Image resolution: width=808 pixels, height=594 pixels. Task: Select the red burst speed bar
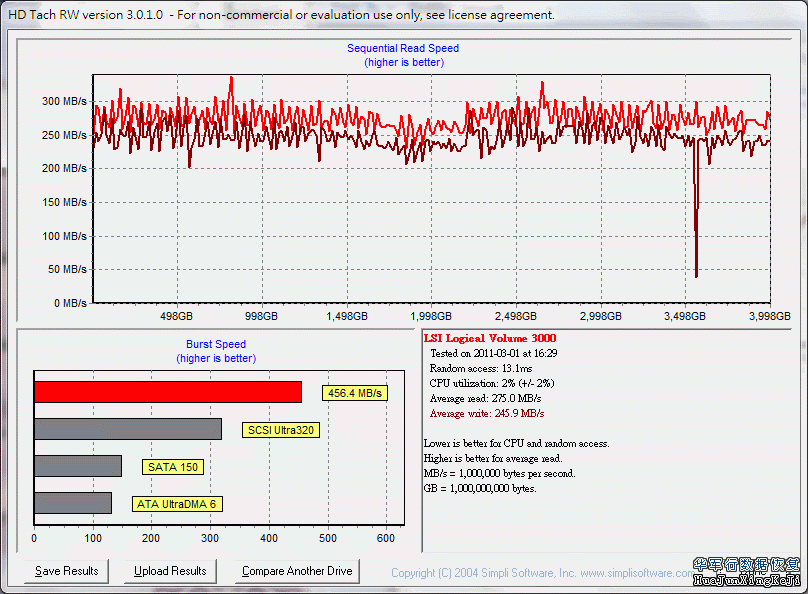[x=167, y=392]
